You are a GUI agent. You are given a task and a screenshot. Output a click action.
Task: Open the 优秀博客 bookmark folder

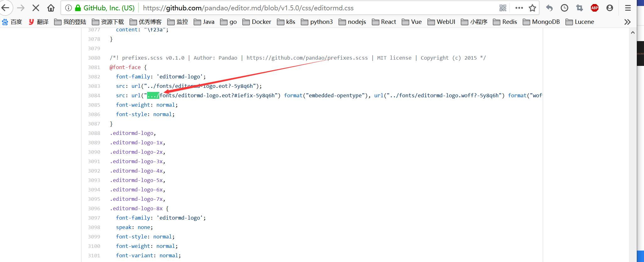(x=146, y=22)
